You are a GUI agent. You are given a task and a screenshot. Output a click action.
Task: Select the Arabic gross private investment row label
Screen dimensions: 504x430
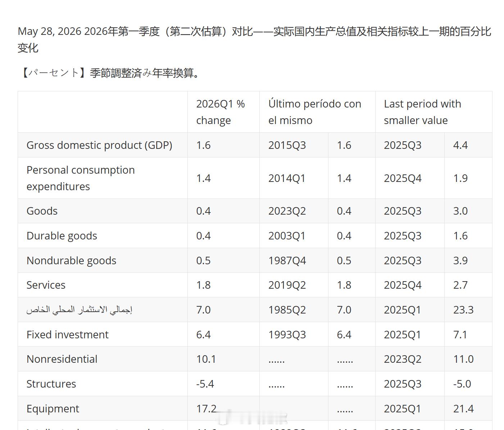tap(80, 310)
